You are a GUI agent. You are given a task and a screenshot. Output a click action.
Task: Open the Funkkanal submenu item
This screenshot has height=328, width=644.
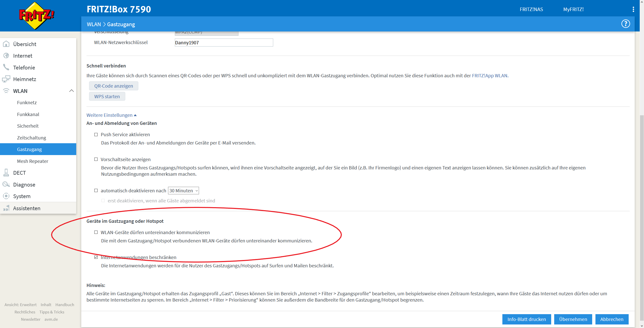click(x=28, y=114)
